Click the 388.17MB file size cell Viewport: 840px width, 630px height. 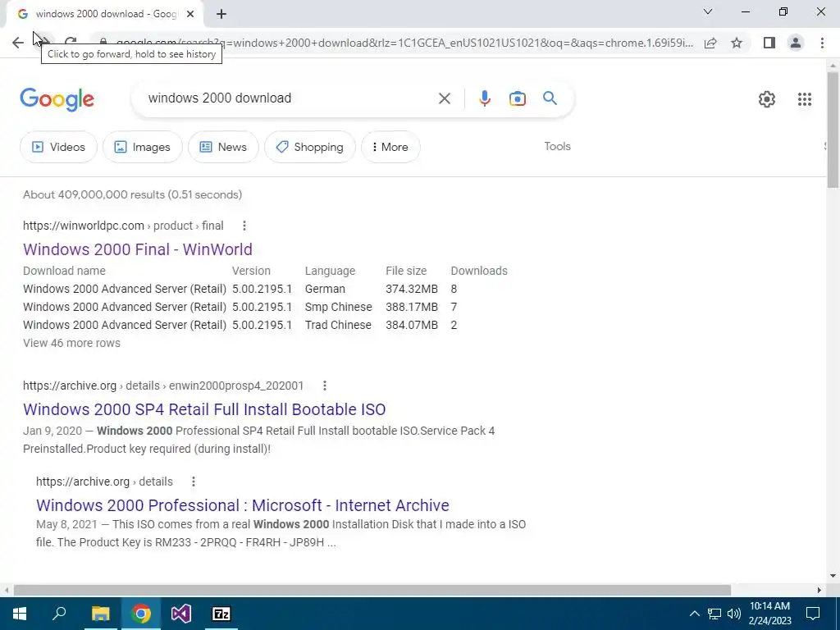coord(412,307)
